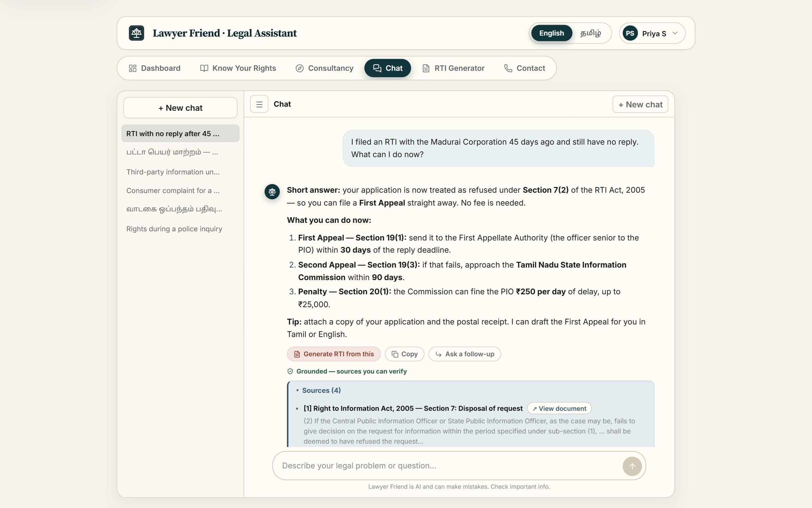812x508 pixels.
Task: Open chat 'Consumer complaint for a ...'
Action: (x=180, y=191)
